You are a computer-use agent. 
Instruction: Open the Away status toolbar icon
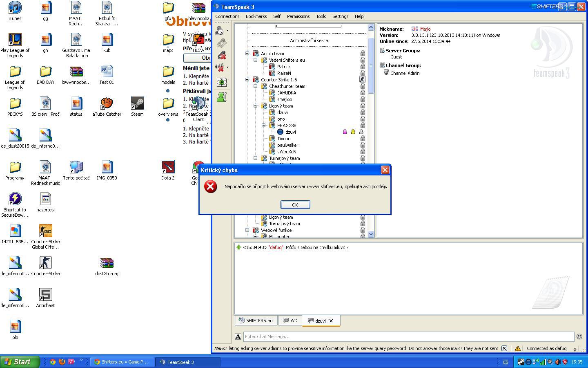pos(220,30)
